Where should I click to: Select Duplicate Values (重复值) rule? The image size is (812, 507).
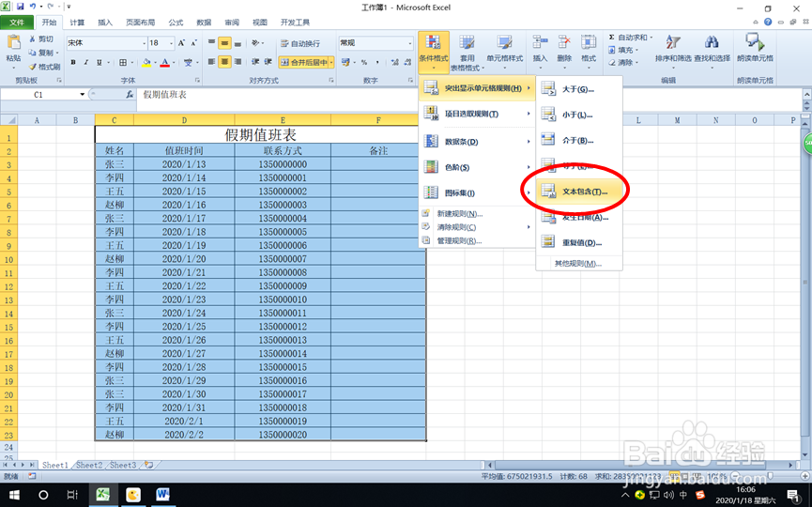click(x=579, y=242)
